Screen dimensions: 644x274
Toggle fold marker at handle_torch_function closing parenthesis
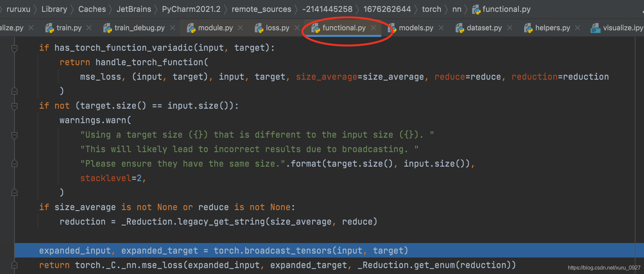[x=14, y=91]
